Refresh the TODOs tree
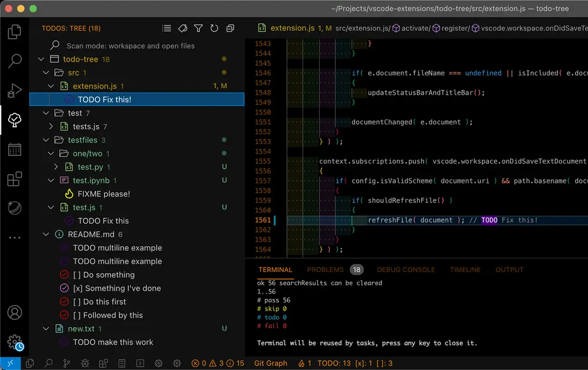This screenshot has height=370, width=588. point(214,28)
